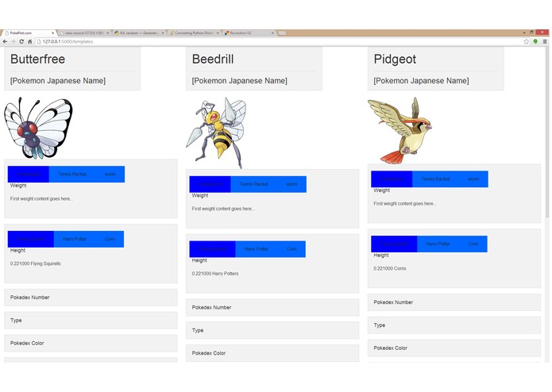
Task: Click '0.221000 Flying Squirrels' text under Butterfree
Action: tap(35, 263)
